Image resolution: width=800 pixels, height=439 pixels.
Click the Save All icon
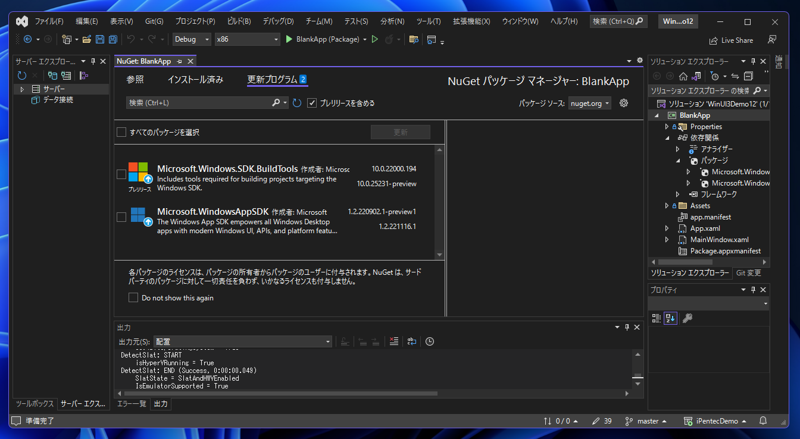point(113,39)
